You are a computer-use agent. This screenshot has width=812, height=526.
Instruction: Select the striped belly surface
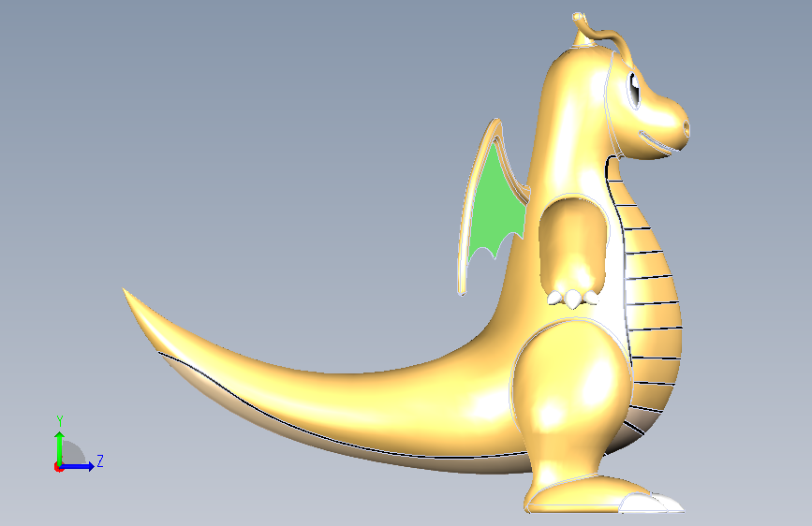[652, 305]
